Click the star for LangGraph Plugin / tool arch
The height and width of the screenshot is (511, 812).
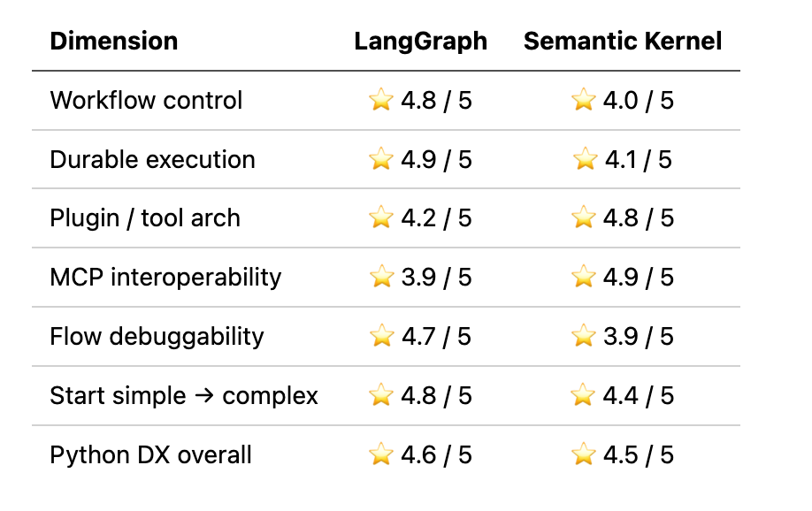[x=380, y=217]
